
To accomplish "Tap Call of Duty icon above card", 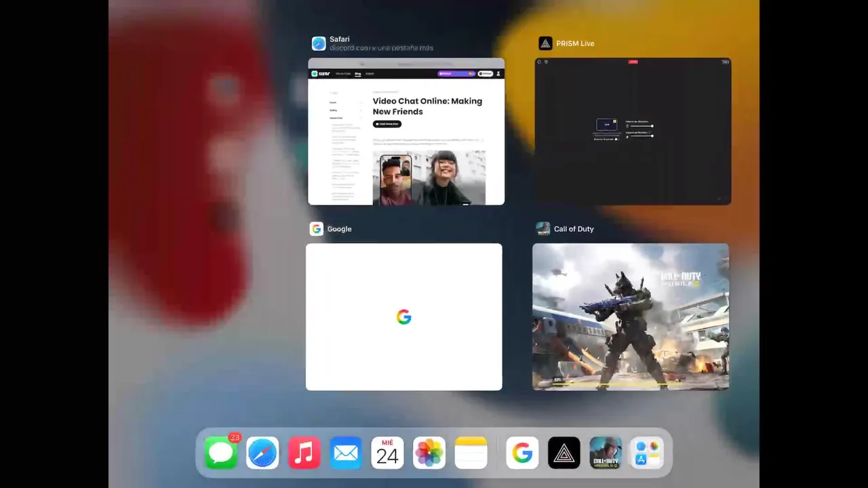I will [x=543, y=229].
